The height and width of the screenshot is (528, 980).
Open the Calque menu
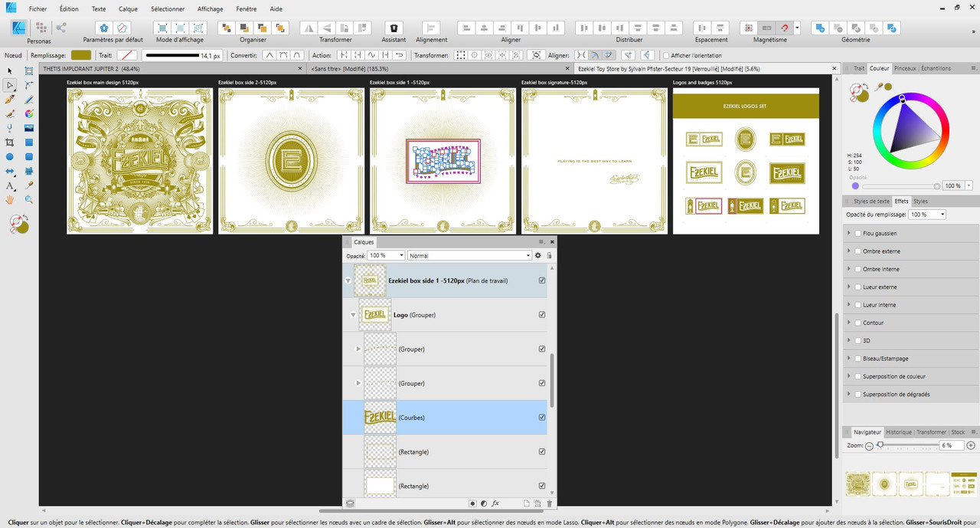point(128,8)
